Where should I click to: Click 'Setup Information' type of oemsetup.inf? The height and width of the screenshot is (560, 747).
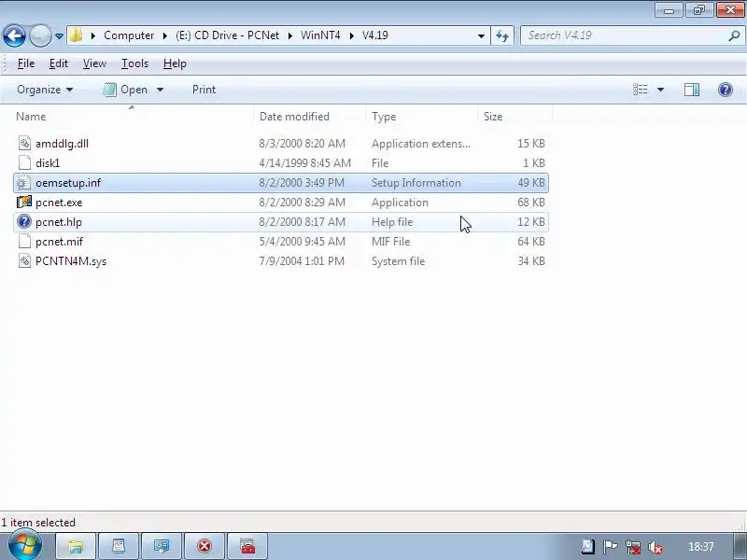tap(416, 183)
